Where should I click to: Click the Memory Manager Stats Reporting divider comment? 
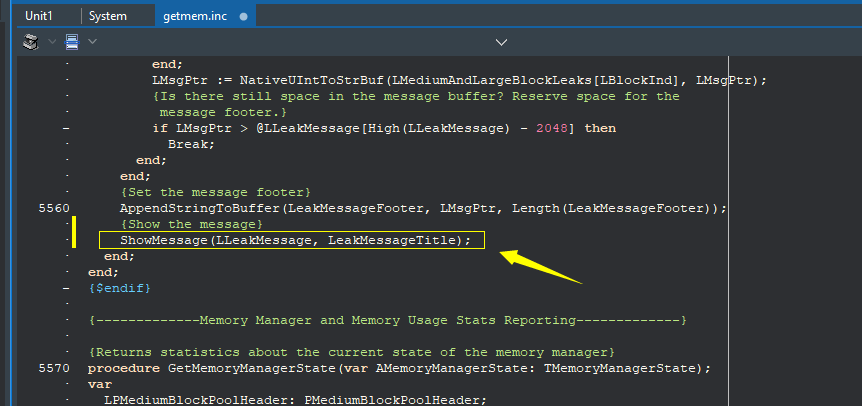tap(387, 320)
